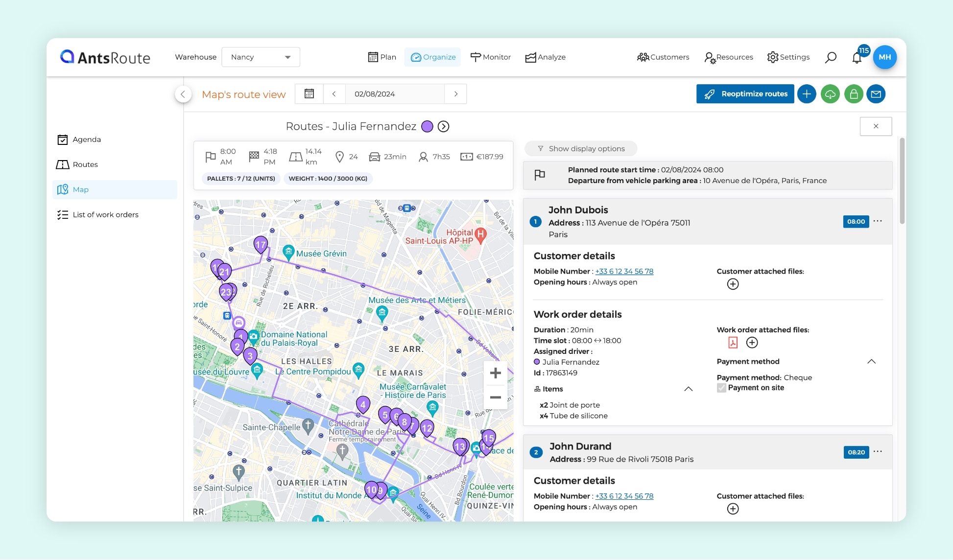Show display options filter
This screenshot has height=560, width=953.
(581, 149)
